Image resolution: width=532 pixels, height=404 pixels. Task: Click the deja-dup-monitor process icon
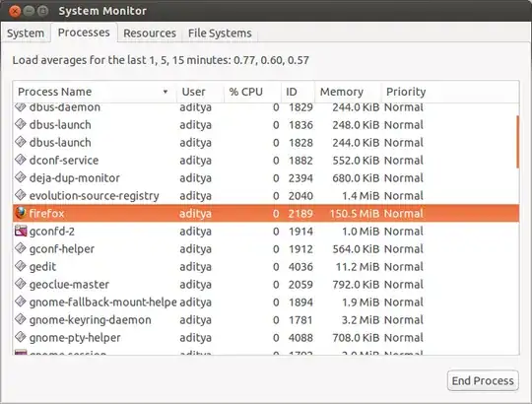21,177
